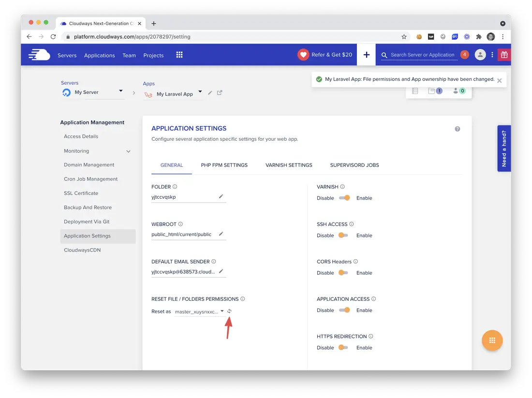Screen dimensions: 532x398
Task: Open the Applications menu in the navbar
Action: pos(100,55)
